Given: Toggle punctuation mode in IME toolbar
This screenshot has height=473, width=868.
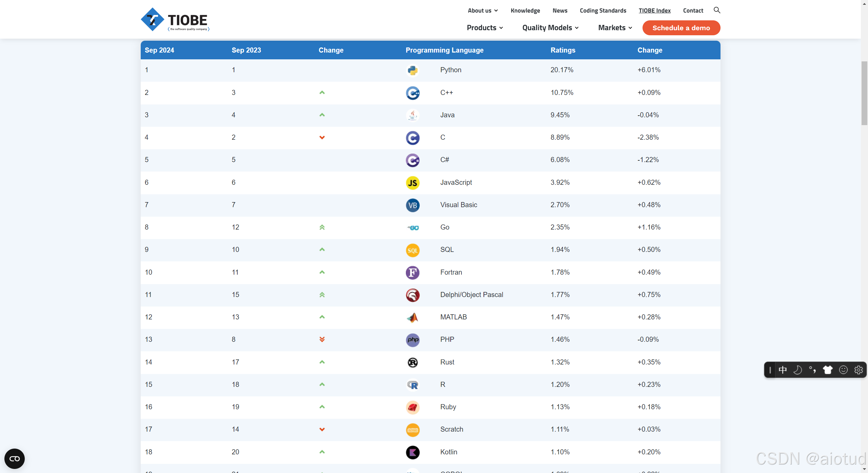Looking at the screenshot, I should point(812,370).
